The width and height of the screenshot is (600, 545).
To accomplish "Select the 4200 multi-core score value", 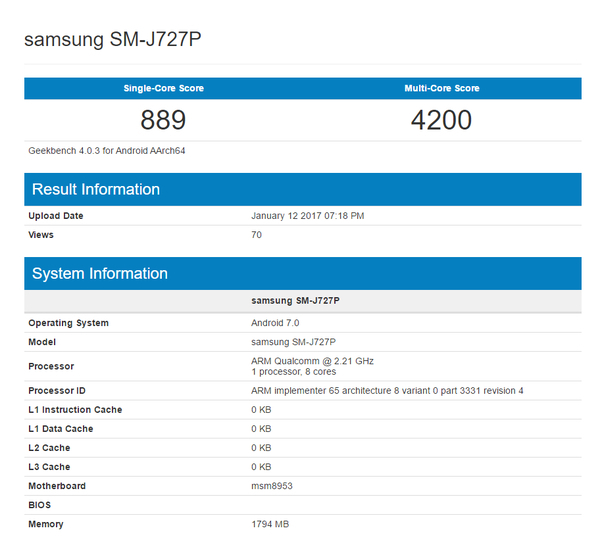I will tap(441, 121).
